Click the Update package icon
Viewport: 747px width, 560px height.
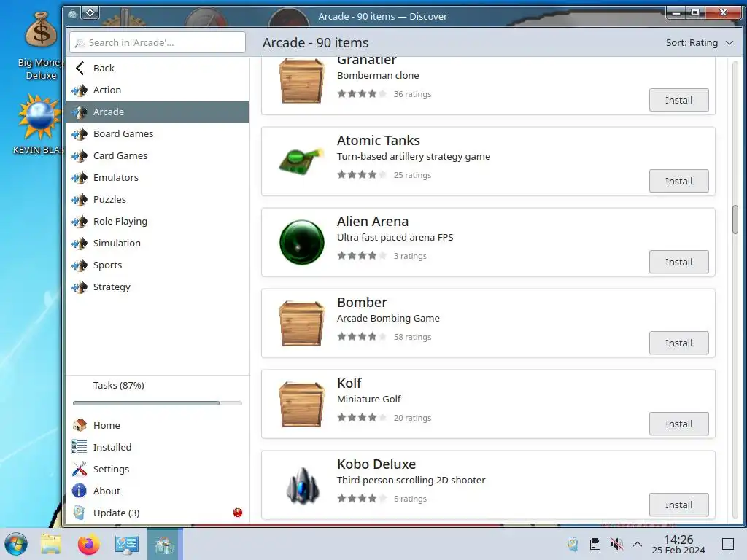click(79, 513)
